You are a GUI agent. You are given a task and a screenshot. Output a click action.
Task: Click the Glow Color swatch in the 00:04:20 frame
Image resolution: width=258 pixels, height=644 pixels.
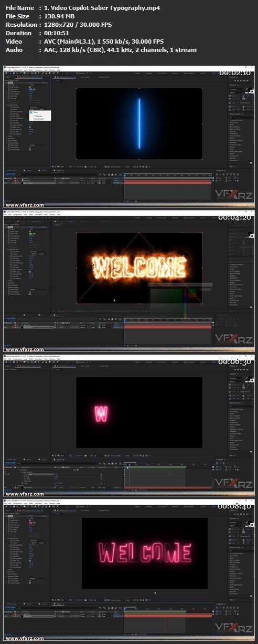pos(30,234)
